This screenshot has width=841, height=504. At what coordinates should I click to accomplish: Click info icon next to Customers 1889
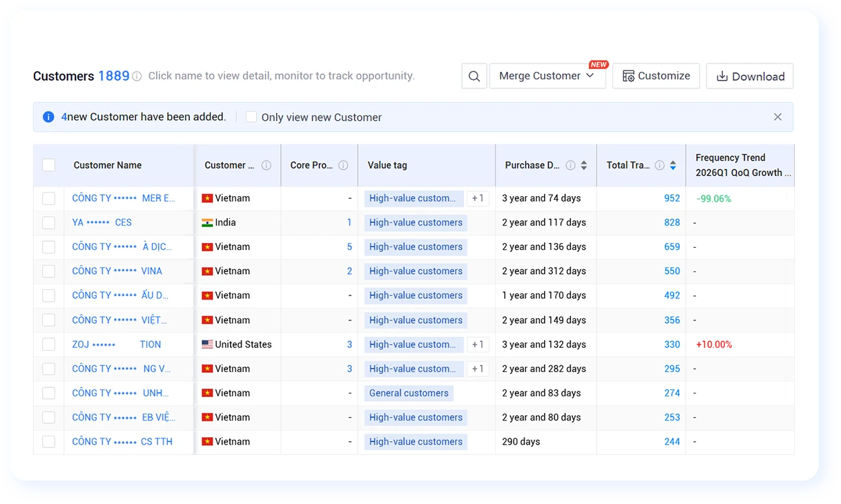[137, 77]
